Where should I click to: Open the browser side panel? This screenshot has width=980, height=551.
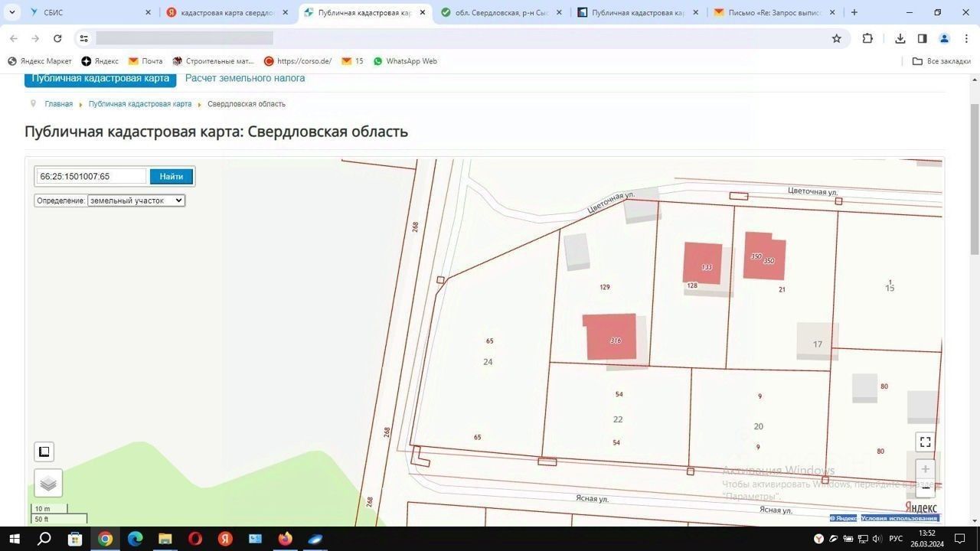[922, 38]
